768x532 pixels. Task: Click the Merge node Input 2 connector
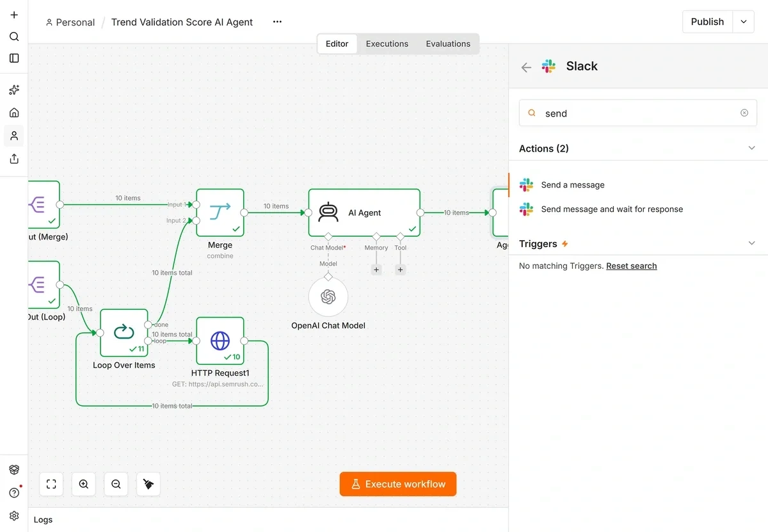click(x=196, y=220)
